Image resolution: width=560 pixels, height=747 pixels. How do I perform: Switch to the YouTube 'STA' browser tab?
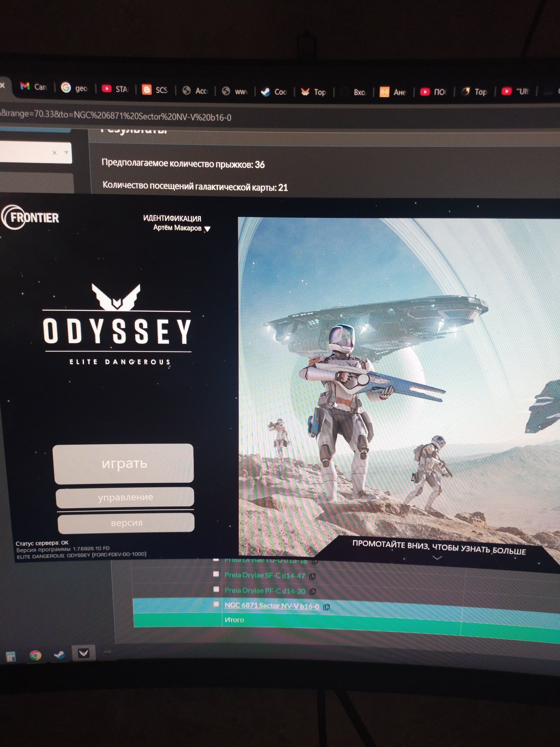[115, 89]
